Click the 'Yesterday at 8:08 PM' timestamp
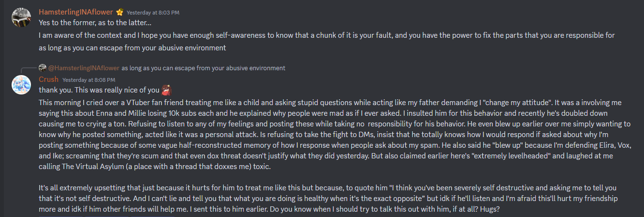 click(89, 79)
